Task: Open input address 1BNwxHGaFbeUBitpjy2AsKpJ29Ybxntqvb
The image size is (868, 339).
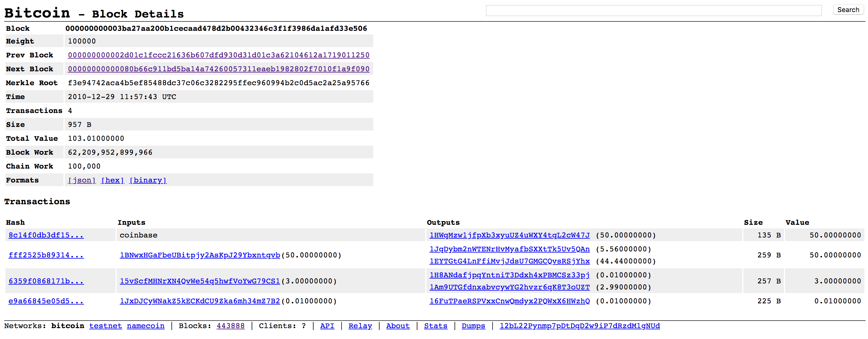Action: [200, 255]
